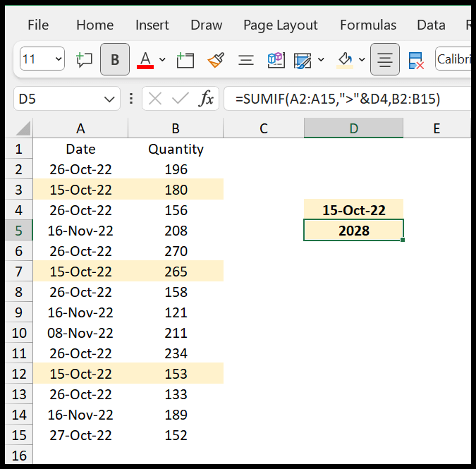Expand the table format dropdown arrow
Image resolution: width=476 pixels, height=469 pixels.
click(321, 59)
